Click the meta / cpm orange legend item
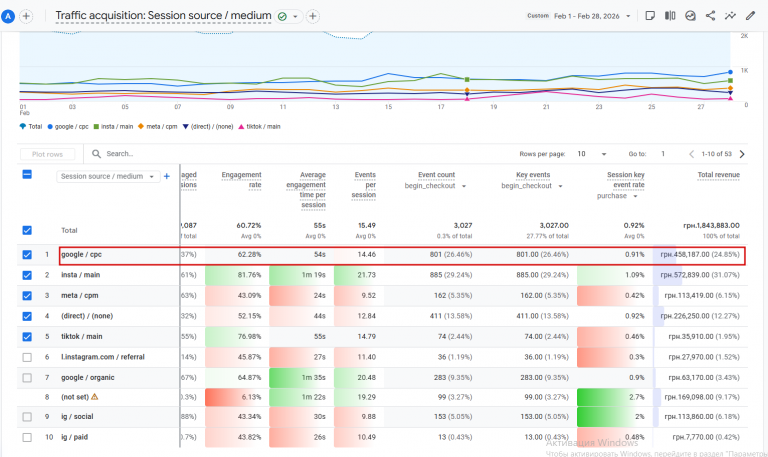This screenshot has height=457, width=768. pos(158,126)
